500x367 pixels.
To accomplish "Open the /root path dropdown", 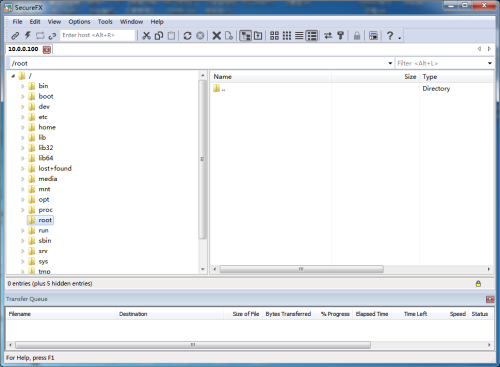I will coord(390,63).
